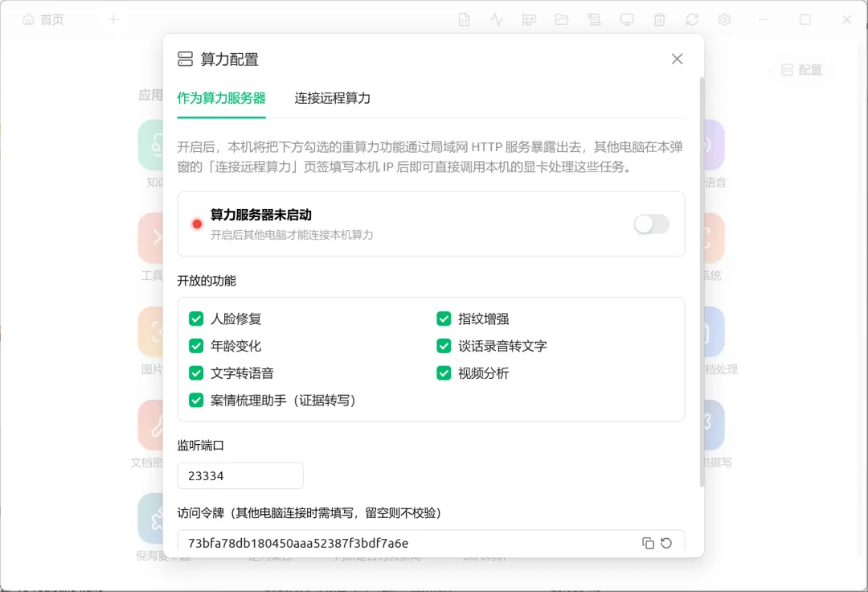Click the trash bin icon in toolbar
The width and height of the screenshot is (868, 592).
tap(659, 20)
